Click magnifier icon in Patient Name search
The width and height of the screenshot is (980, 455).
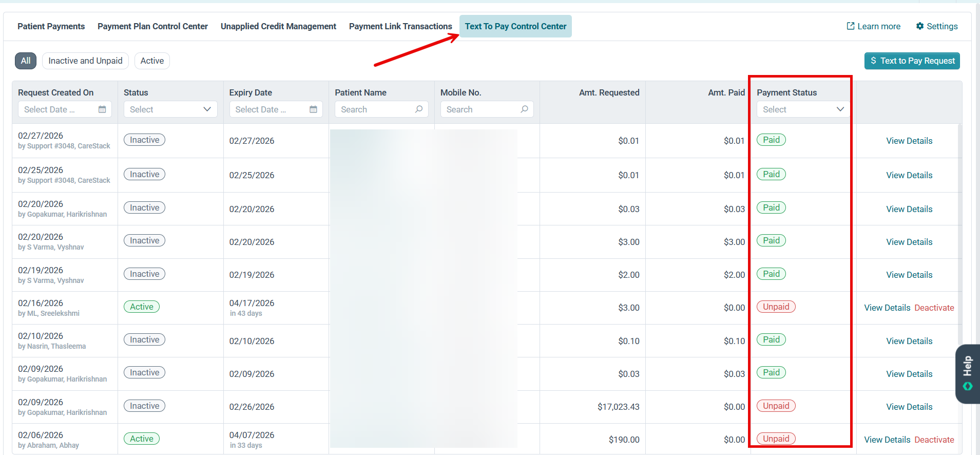(419, 109)
